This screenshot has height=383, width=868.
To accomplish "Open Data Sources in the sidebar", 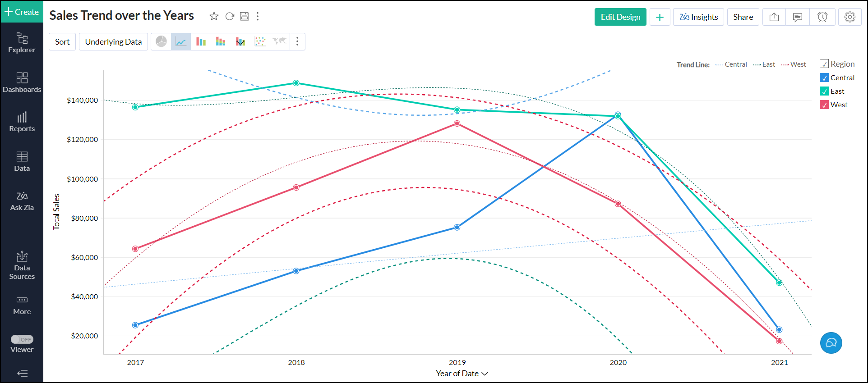I will [22, 266].
